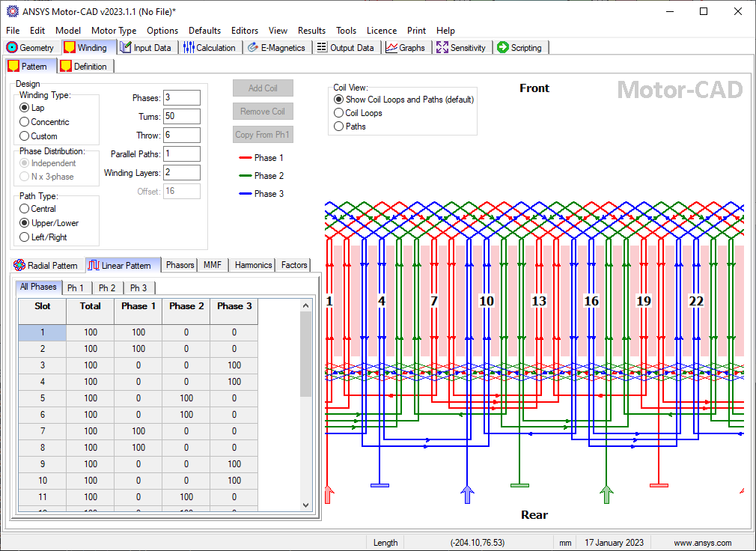The image size is (756, 551).
Task: Open the Editors menu
Action: coord(245,31)
